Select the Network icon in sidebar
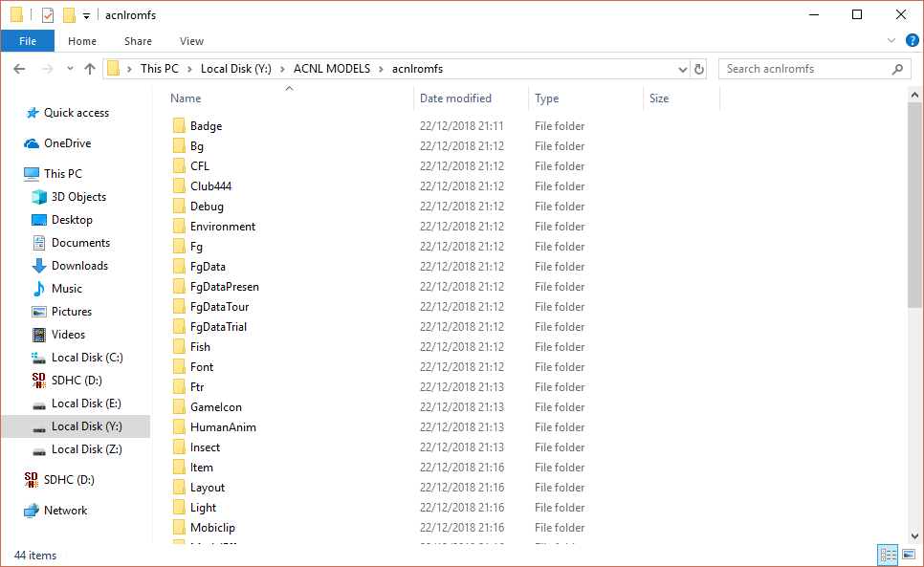This screenshot has width=924, height=567. point(32,511)
